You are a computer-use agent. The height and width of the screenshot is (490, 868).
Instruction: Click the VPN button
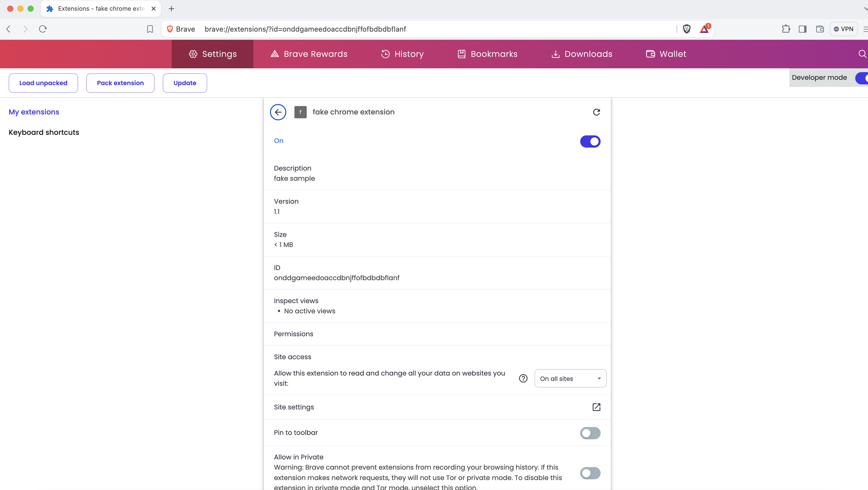(844, 29)
